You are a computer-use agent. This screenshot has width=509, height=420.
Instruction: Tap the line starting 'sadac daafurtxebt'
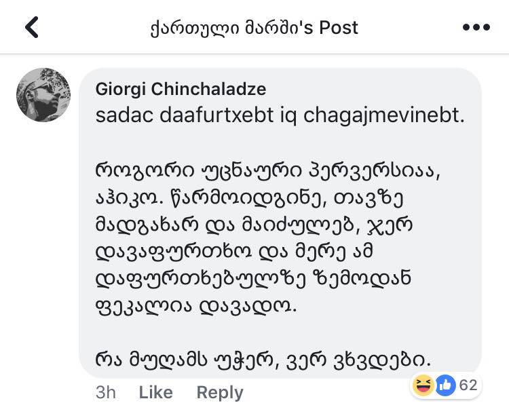pos(280,115)
